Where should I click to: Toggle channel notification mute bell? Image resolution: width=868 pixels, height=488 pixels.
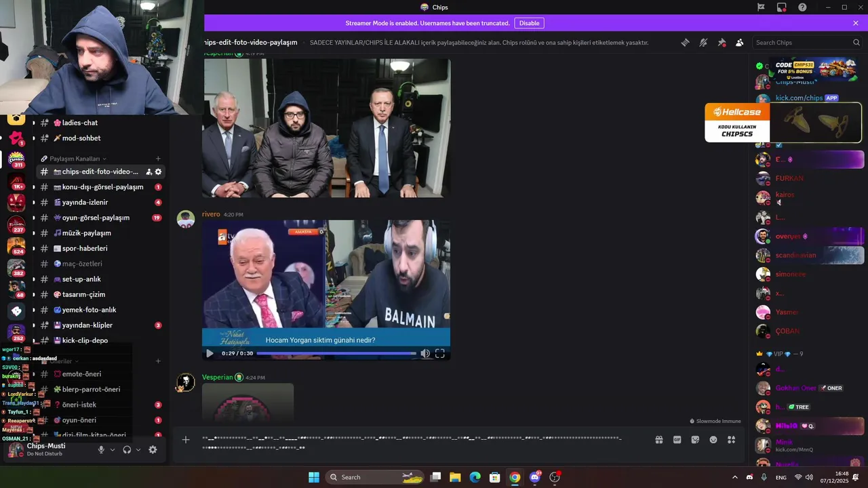(703, 42)
